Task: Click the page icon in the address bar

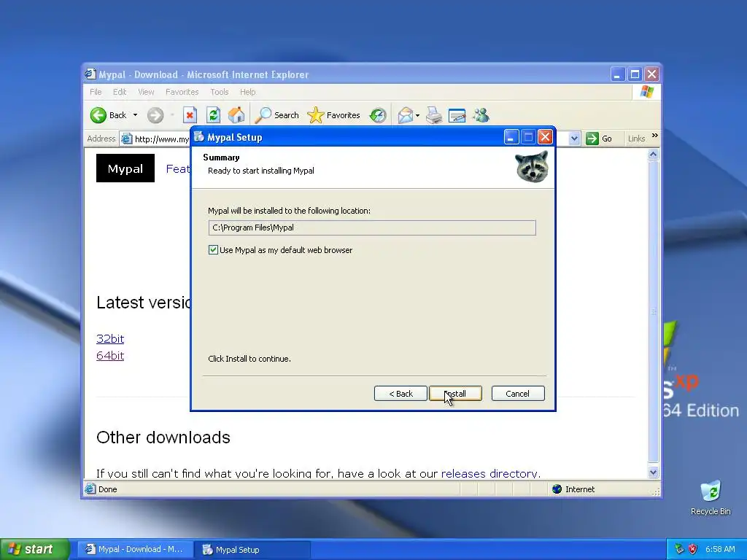Action: pos(126,139)
